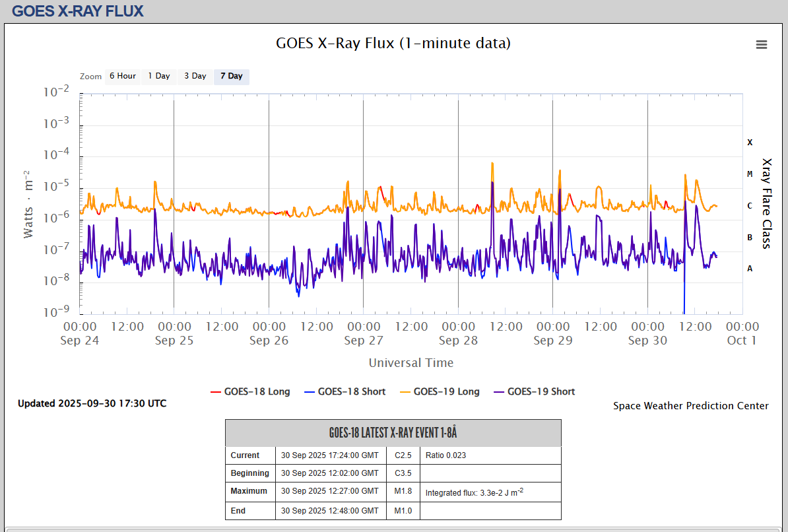Set chart zoom to 3 Day
Viewport: 788px width, 532px height.
click(195, 76)
